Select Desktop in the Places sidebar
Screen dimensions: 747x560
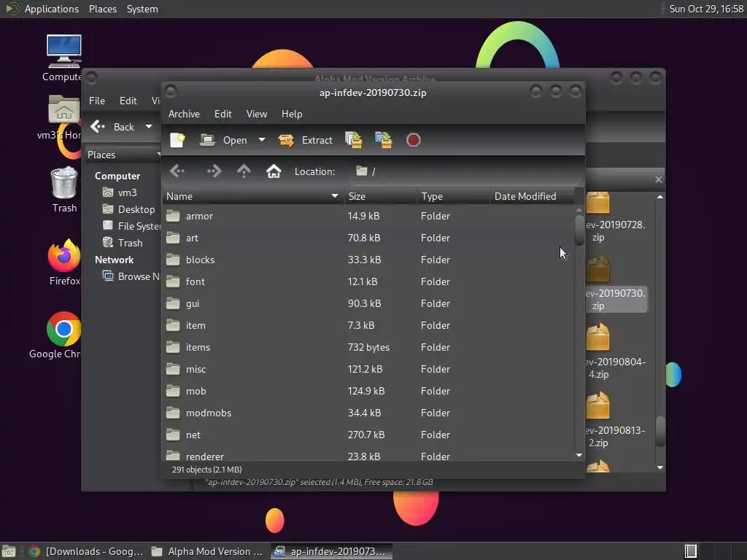click(128, 209)
